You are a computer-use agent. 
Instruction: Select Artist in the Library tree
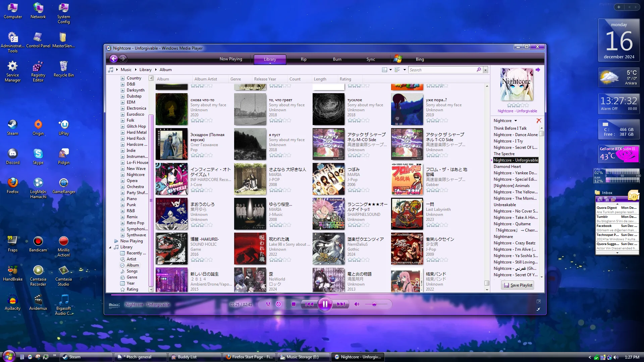[131, 259]
